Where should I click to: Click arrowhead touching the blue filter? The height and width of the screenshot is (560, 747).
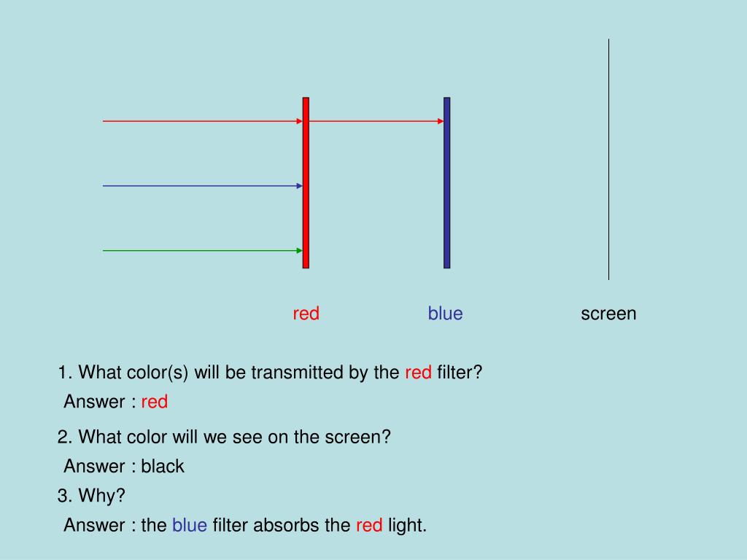pyautogui.click(x=441, y=121)
